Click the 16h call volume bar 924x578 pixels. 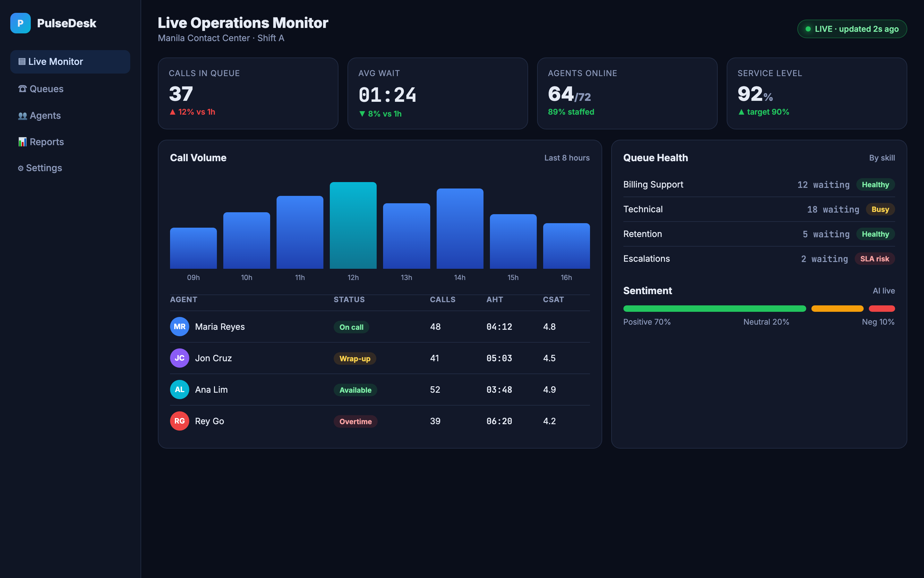tap(566, 246)
